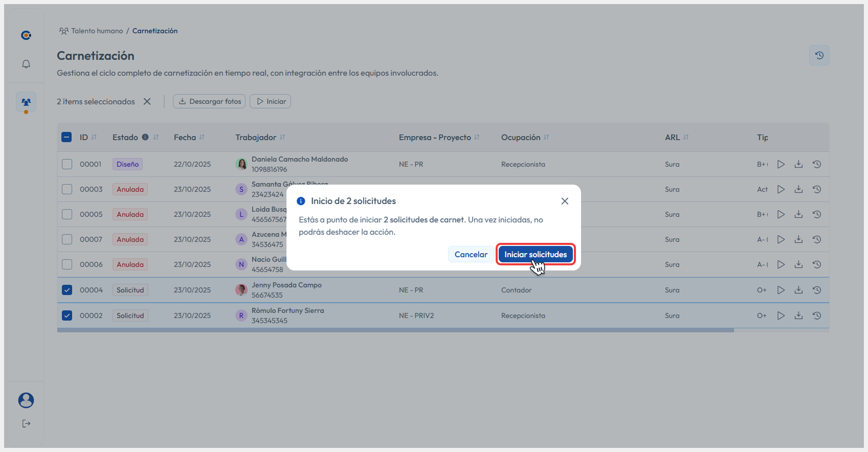View history of row 00004
868x452 pixels.
click(817, 290)
